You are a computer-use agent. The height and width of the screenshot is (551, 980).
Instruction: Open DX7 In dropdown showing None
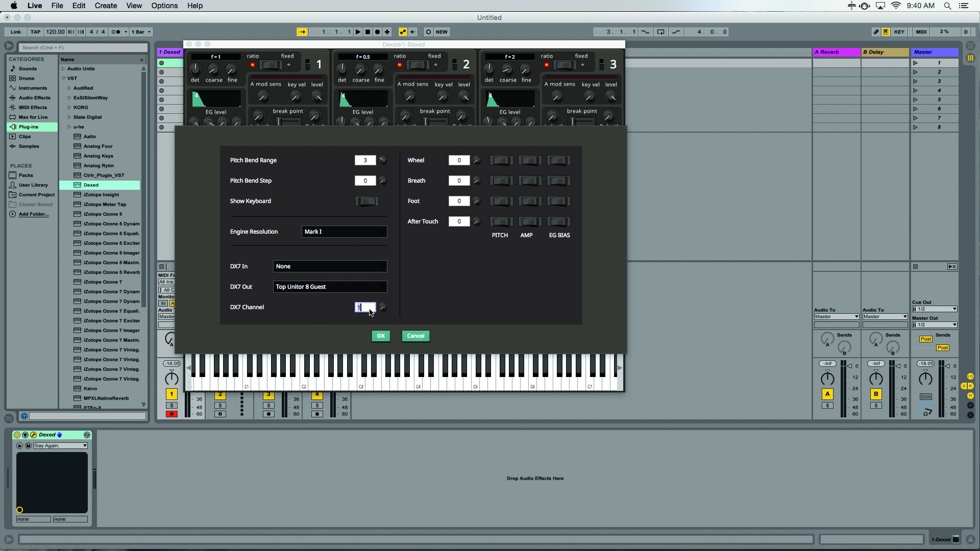[330, 266]
